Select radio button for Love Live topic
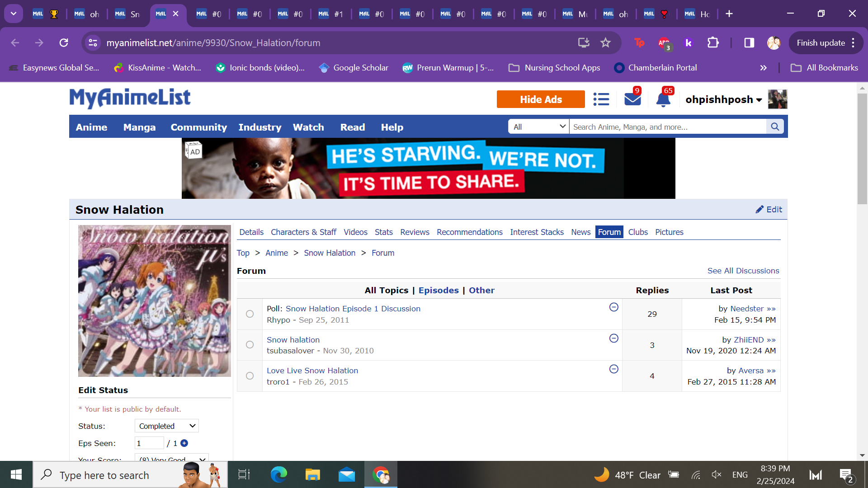This screenshot has width=868, height=488. click(250, 376)
